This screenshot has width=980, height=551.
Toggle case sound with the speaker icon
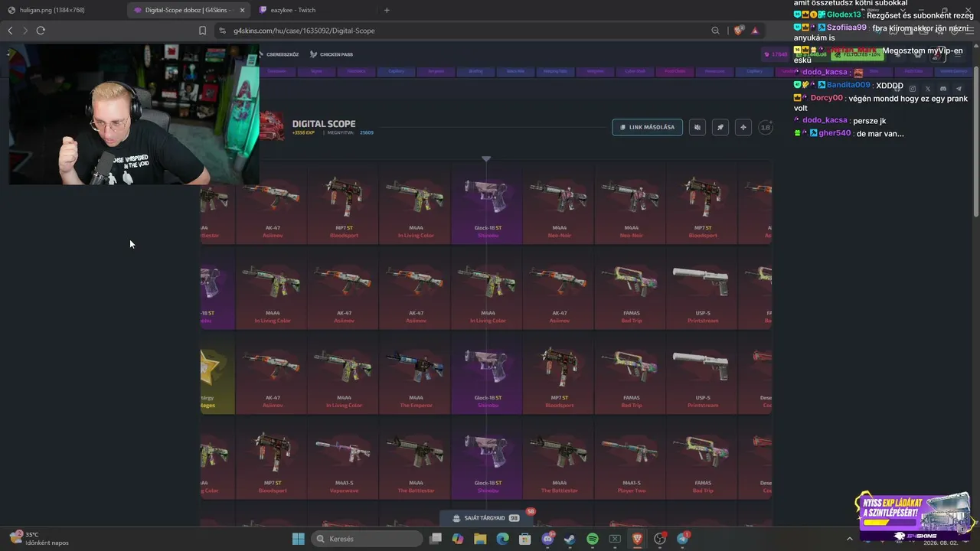(x=697, y=127)
